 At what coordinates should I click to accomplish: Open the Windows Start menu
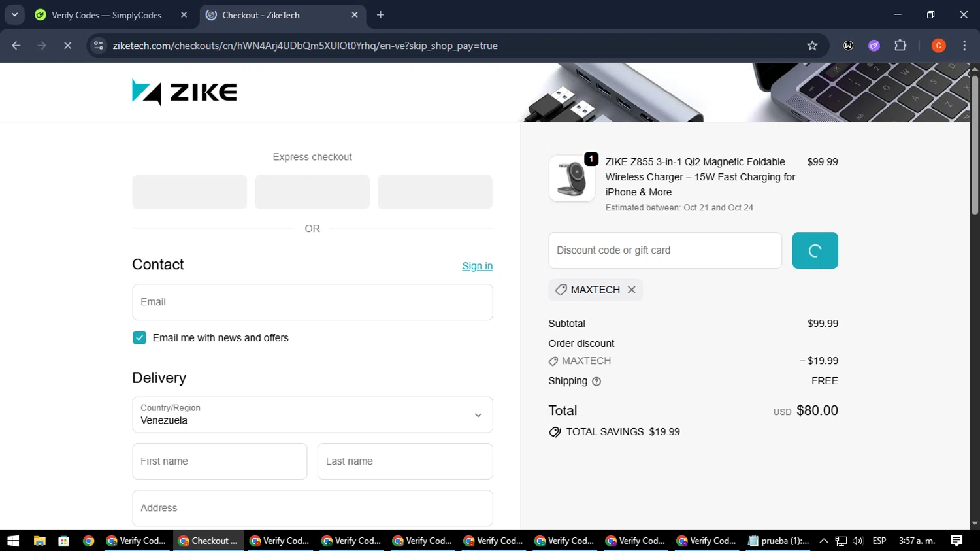pyautogui.click(x=13, y=541)
